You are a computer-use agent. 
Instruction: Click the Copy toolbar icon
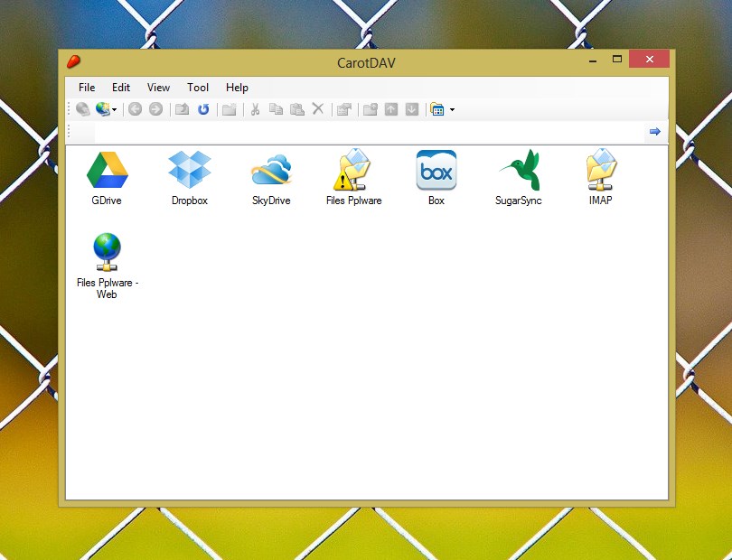(x=276, y=109)
